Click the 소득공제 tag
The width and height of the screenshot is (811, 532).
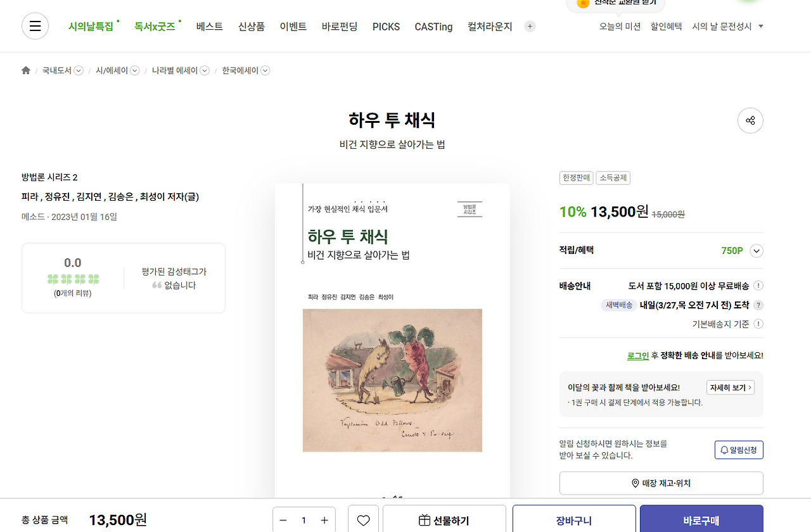tap(613, 178)
